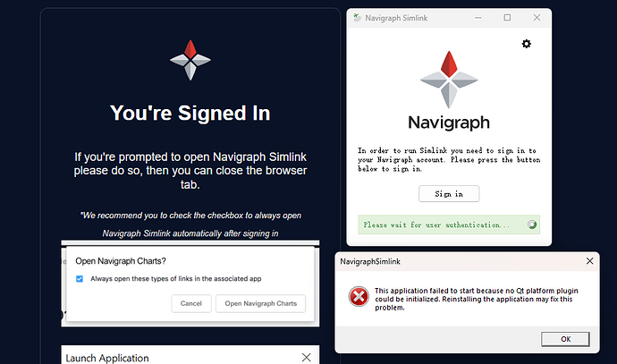The image size is (617, 364).
Task: Close the NavigraphSimlink error dialog
Action: point(589,261)
